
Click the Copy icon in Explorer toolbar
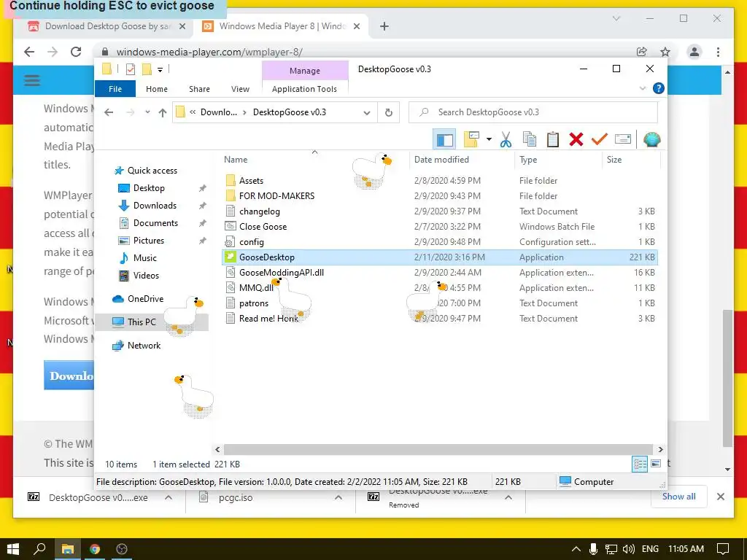pos(530,139)
